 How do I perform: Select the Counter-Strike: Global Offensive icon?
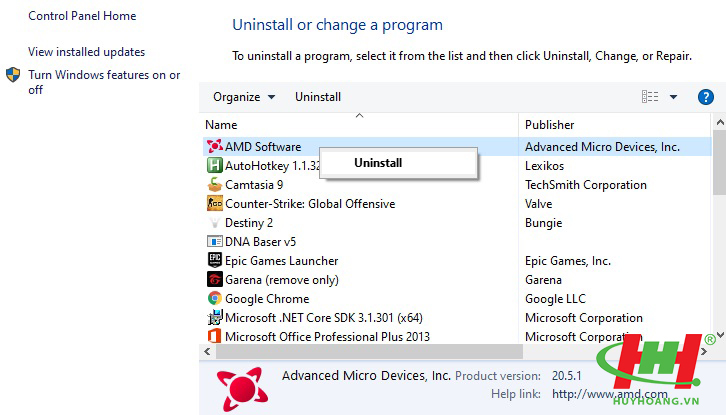click(x=214, y=203)
